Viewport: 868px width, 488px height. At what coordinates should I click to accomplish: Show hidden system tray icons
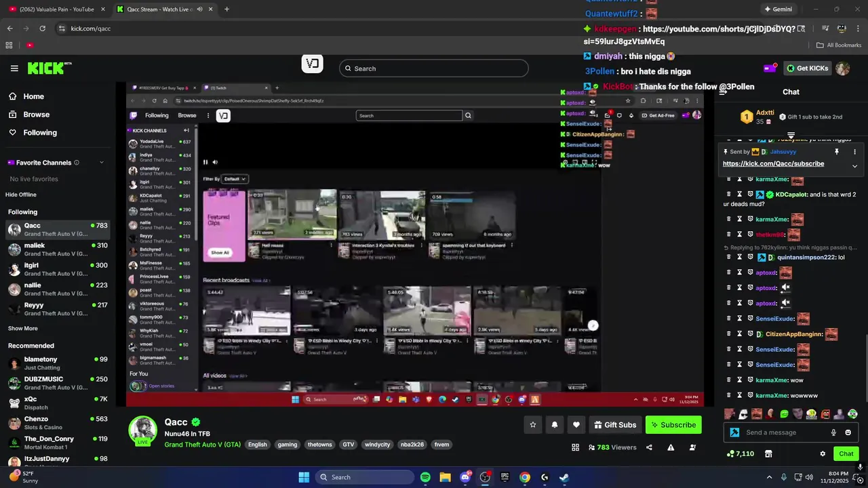coord(769,477)
